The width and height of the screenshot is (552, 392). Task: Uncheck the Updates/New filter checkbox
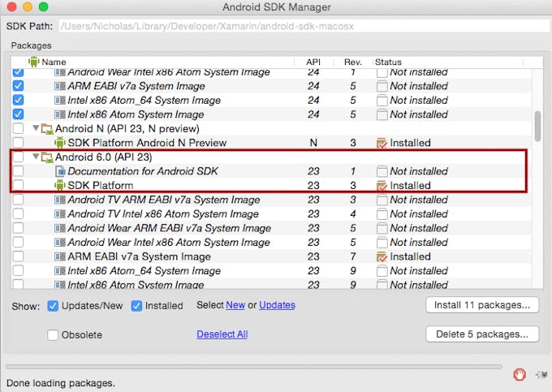[53, 306]
